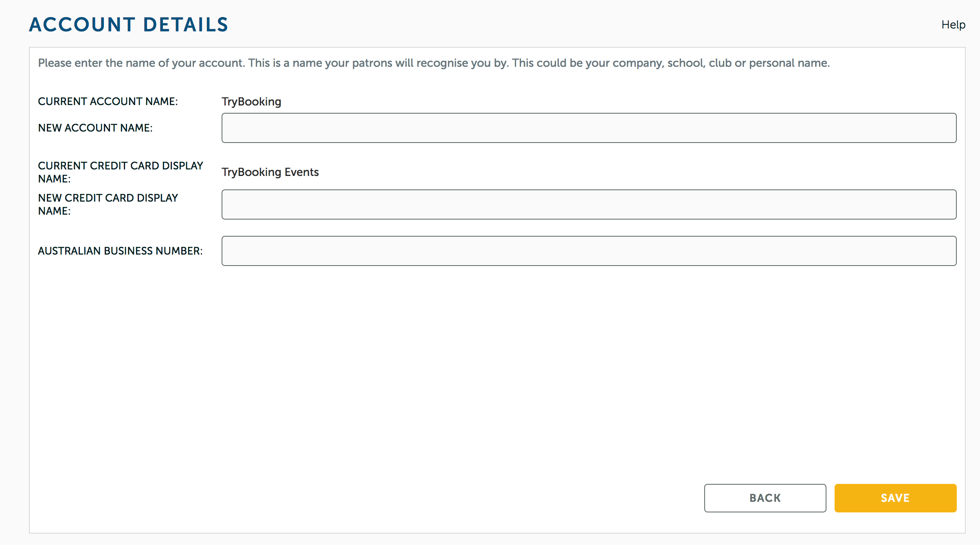Screen dimensions: 980x545
Task: Click the 'Australian Business Number:' label
Action: (x=120, y=251)
